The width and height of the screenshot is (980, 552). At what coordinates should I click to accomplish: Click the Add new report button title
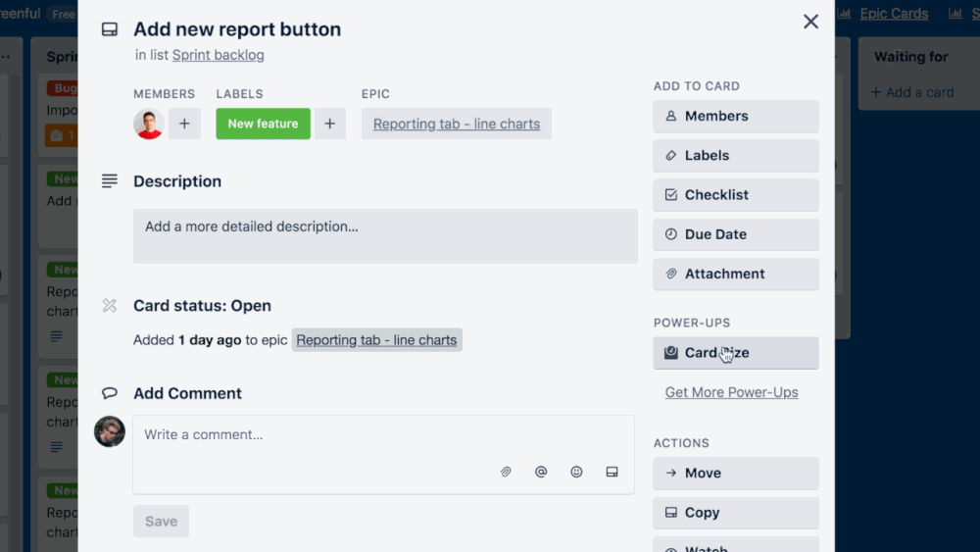pyautogui.click(x=237, y=29)
